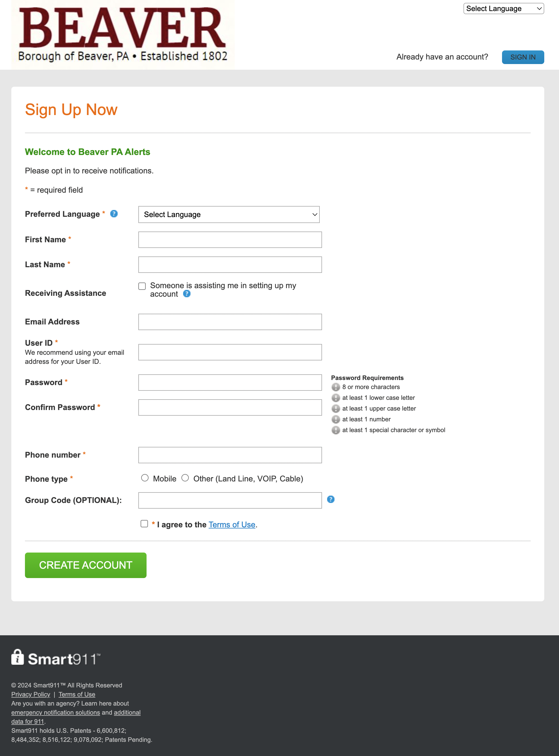Viewport: 559px width, 756px height.
Task: Agree to the Terms of Use checkbox
Action: click(145, 524)
